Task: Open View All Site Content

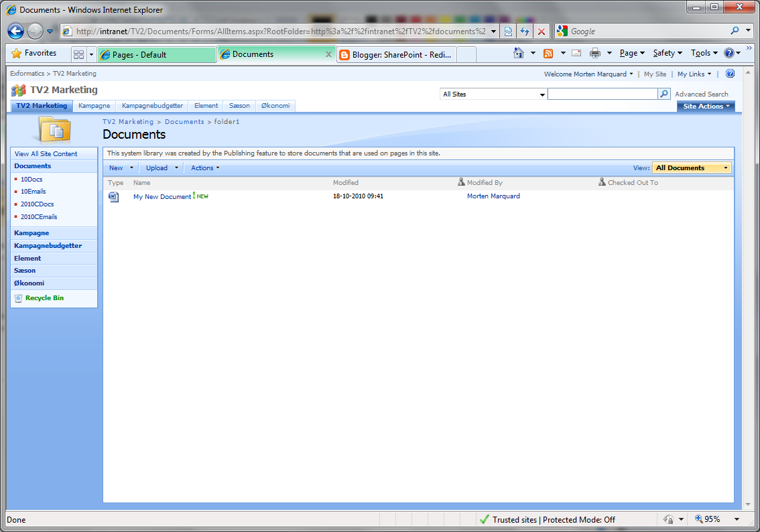Action: [x=46, y=153]
